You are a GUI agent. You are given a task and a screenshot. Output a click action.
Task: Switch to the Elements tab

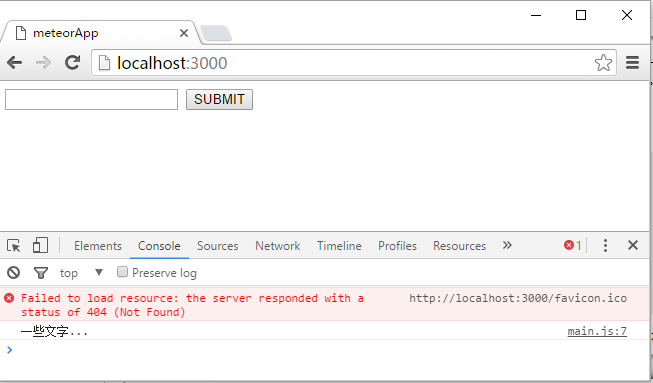[x=98, y=246]
